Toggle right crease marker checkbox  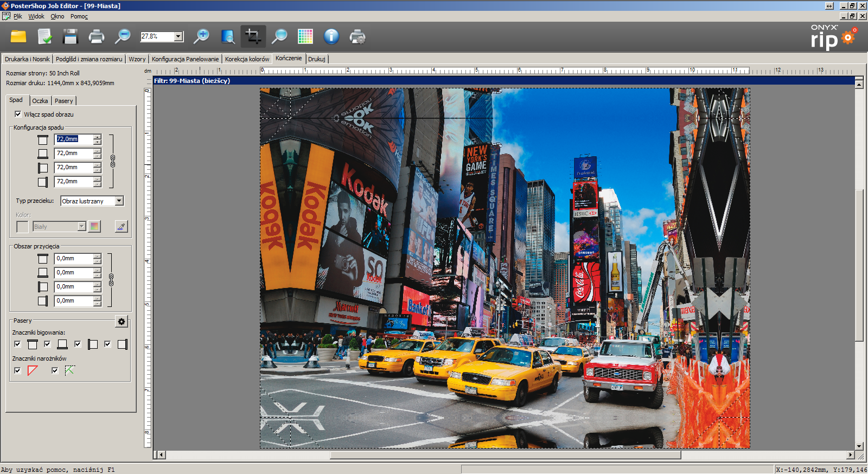coord(107,344)
